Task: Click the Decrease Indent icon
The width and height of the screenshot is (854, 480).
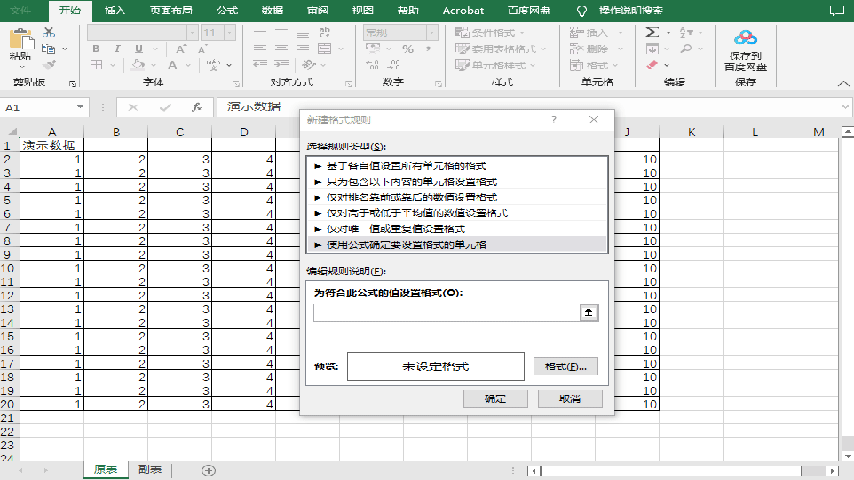Action: pos(260,64)
